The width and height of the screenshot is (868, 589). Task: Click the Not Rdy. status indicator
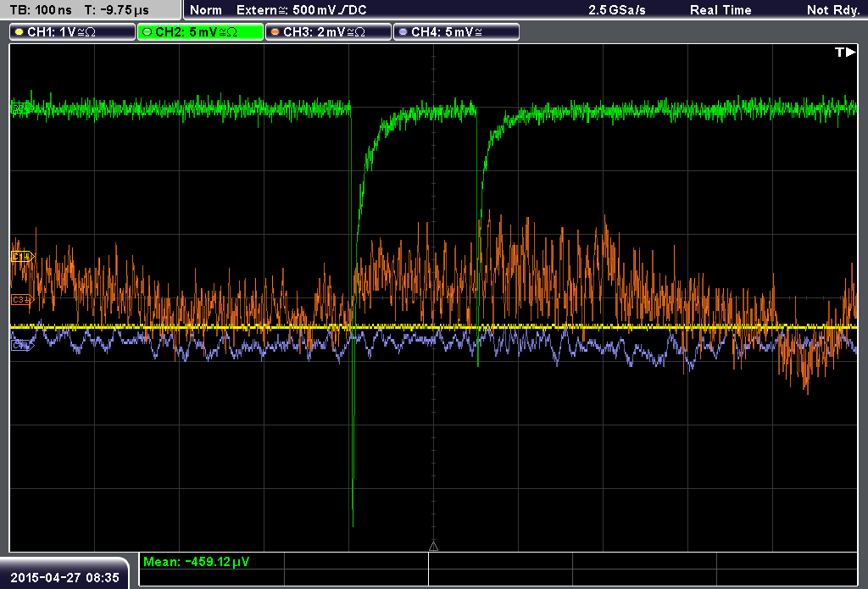point(833,10)
